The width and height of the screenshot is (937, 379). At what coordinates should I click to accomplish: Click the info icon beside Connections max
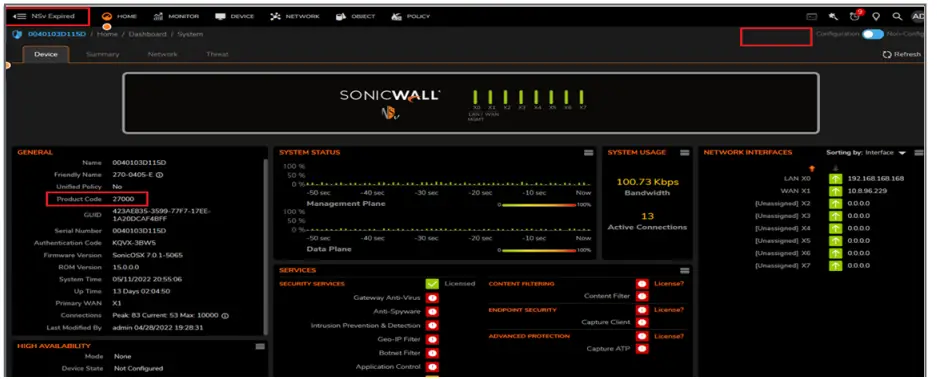[225, 315]
